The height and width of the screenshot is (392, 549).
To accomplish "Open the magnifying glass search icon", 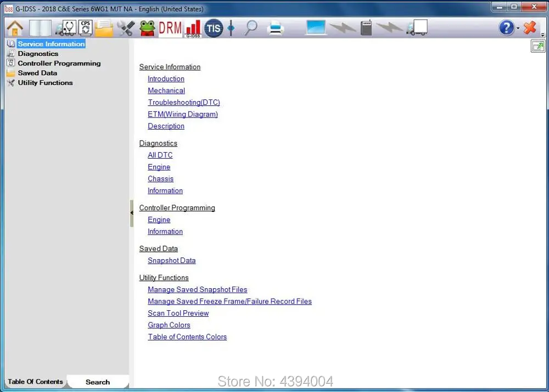I will click(x=250, y=28).
